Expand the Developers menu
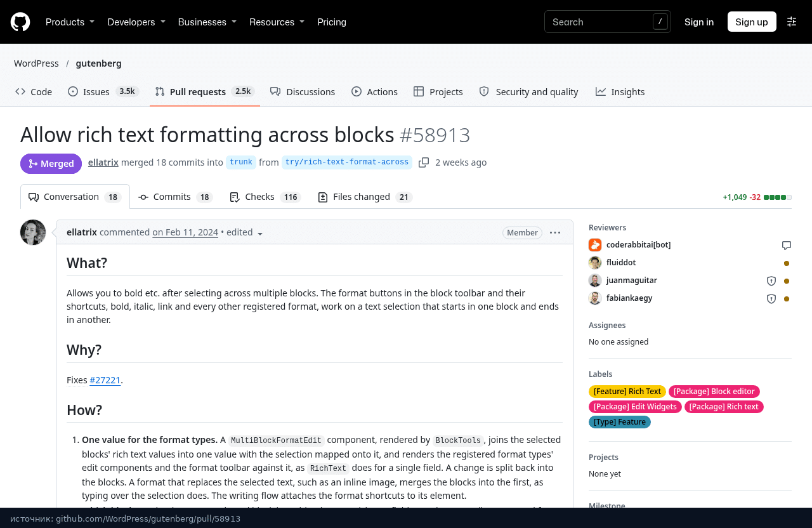This screenshot has height=528, width=812. click(x=136, y=22)
